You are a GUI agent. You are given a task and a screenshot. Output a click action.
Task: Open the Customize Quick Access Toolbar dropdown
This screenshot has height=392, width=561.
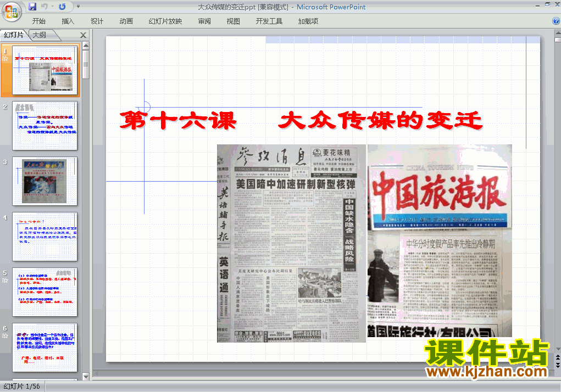pyautogui.click(x=79, y=7)
